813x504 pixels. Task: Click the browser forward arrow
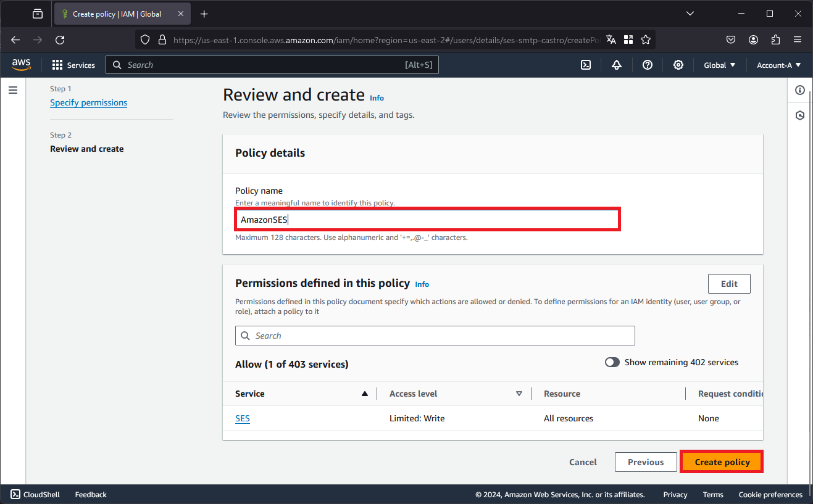[x=38, y=39]
